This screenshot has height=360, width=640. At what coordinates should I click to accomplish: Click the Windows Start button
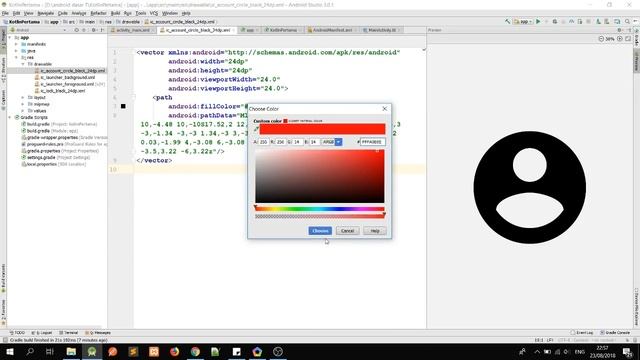(x=9, y=351)
